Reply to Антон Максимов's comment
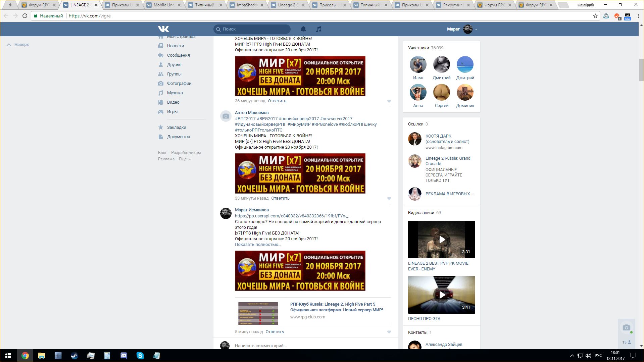644x362 pixels. click(280, 198)
